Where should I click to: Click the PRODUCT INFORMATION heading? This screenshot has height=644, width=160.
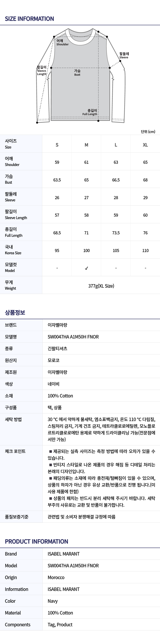tap(36, 541)
